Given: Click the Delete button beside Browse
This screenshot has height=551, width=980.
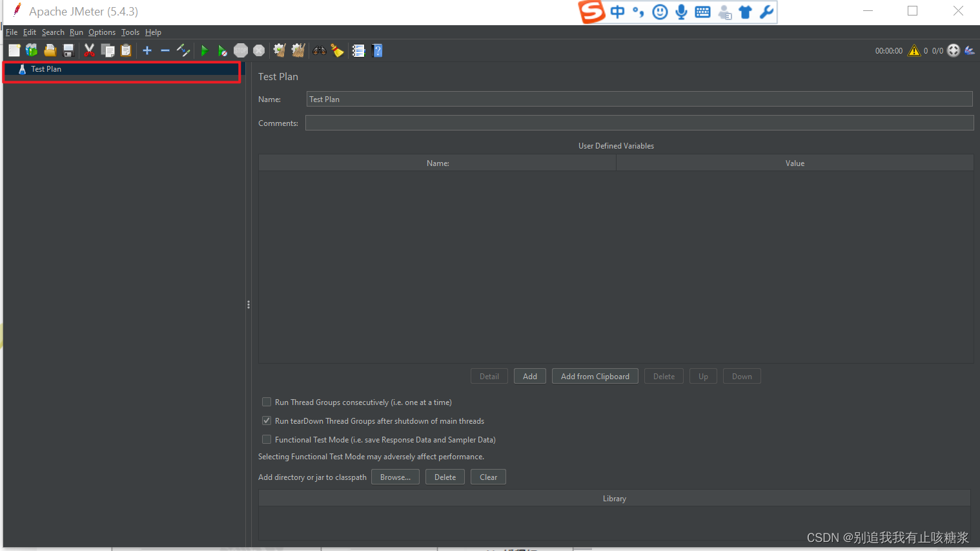Looking at the screenshot, I should point(445,477).
